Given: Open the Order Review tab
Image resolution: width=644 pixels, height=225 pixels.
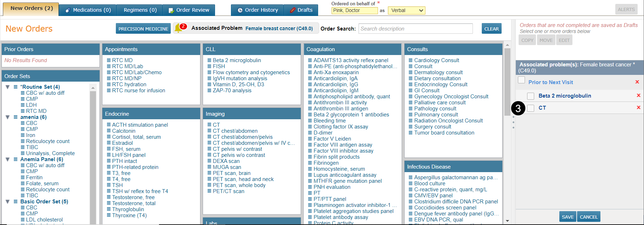Looking at the screenshot, I should [x=189, y=10].
